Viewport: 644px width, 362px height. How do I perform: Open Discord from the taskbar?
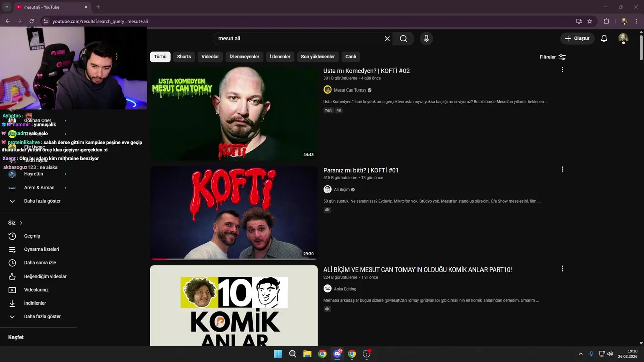click(x=337, y=354)
